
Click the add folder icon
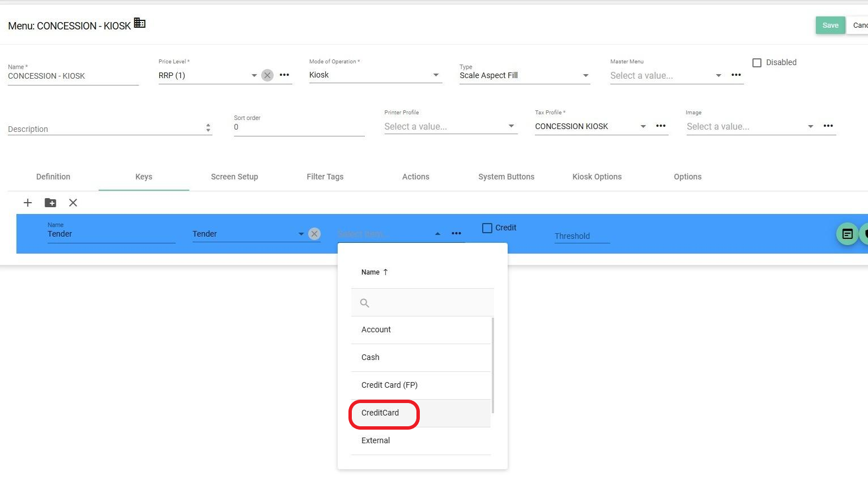(x=50, y=203)
